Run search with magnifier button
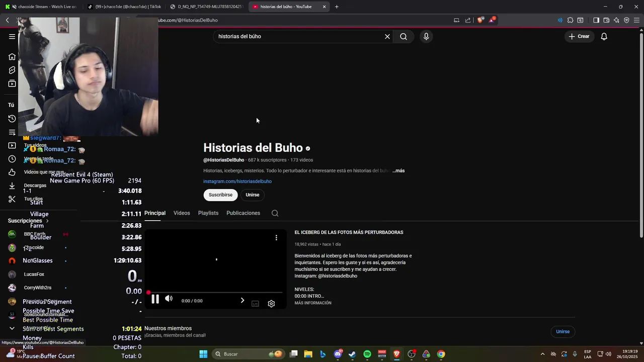Image resolution: width=644 pixels, height=362 pixels. pyautogui.click(x=404, y=36)
